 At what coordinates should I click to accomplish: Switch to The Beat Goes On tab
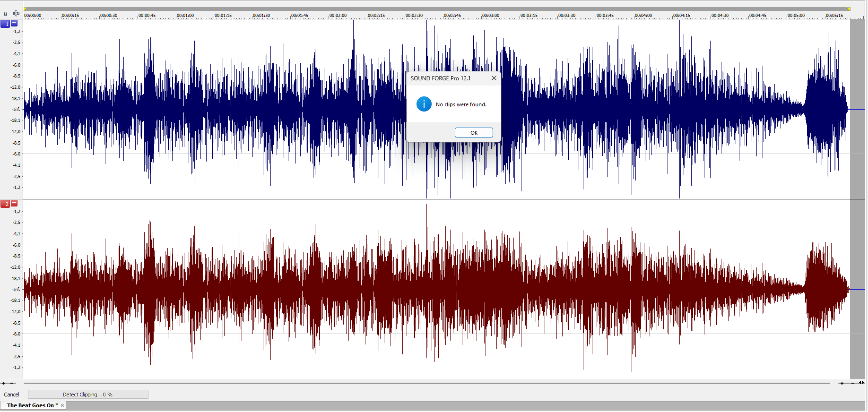coord(32,405)
